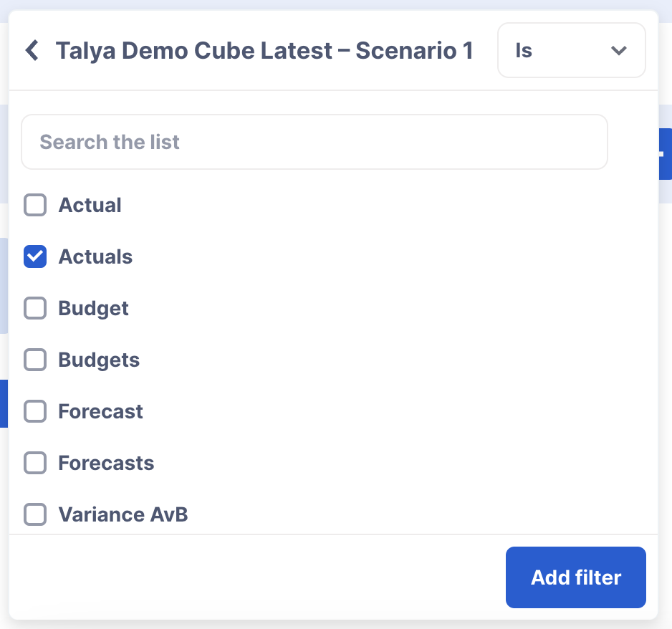
Task: Go back using the left chevron icon
Action: (x=32, y=51)
